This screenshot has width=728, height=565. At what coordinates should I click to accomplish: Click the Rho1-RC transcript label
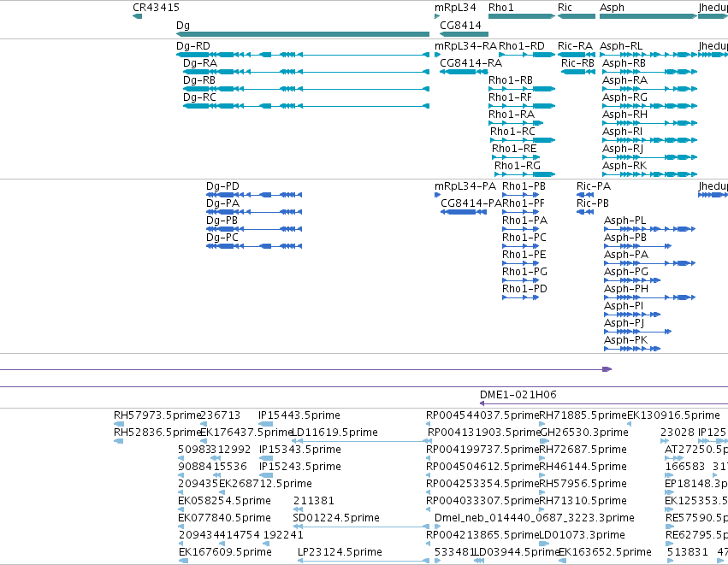[x=512, y=132]
